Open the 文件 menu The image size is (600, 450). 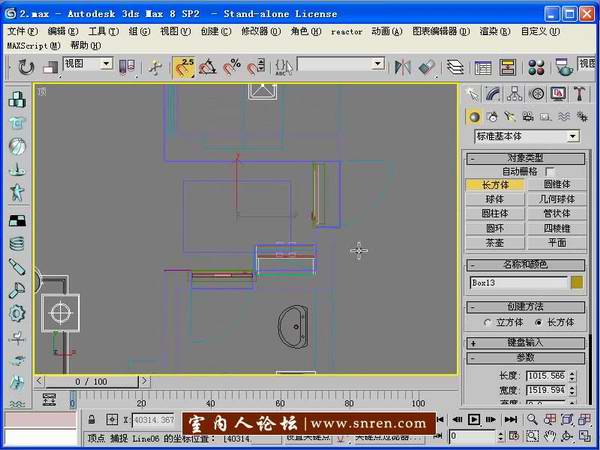pos(23,31)
